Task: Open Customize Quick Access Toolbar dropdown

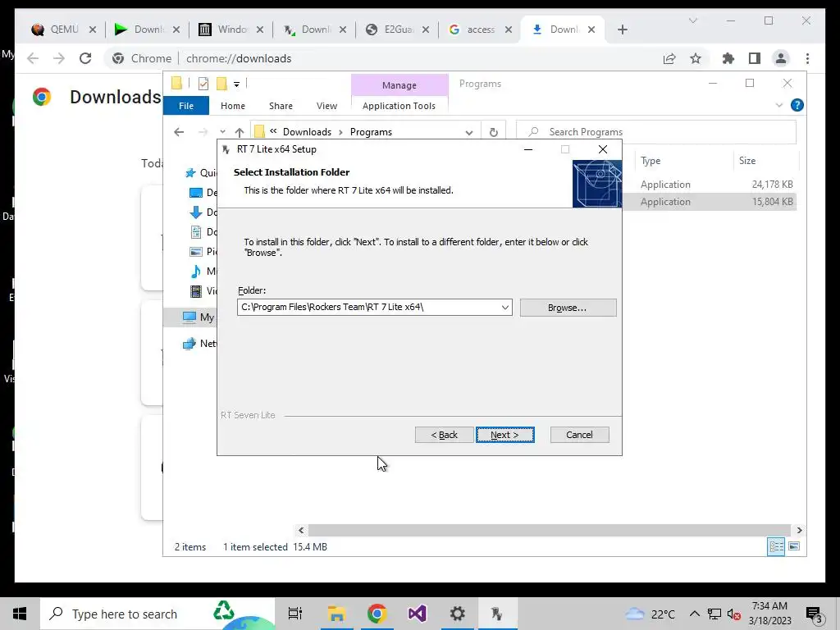Action: 236,84
